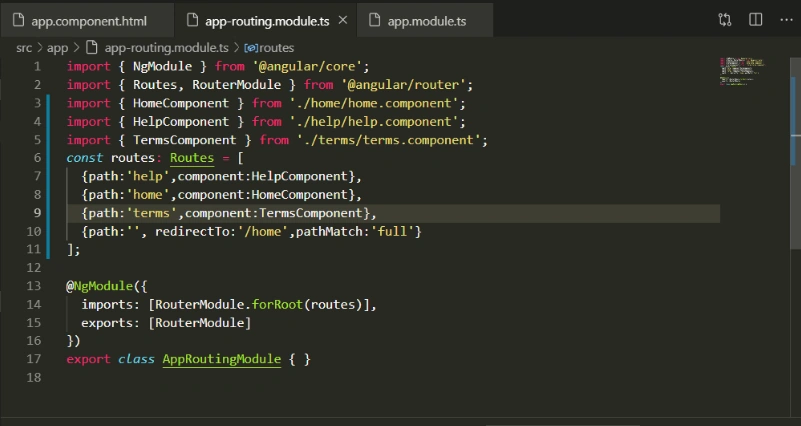Click the 'help' path string on line 7
Viewport: 801px width, 426px height.
click(x=148, y=176)
